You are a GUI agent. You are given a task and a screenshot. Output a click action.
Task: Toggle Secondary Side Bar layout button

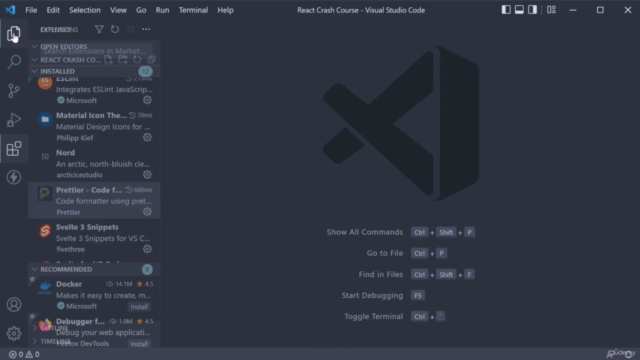(532, 10)
